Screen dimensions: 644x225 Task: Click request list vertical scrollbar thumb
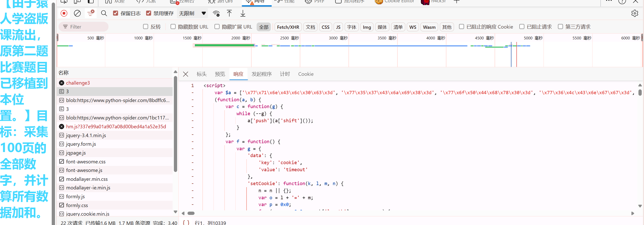point(176,124)
